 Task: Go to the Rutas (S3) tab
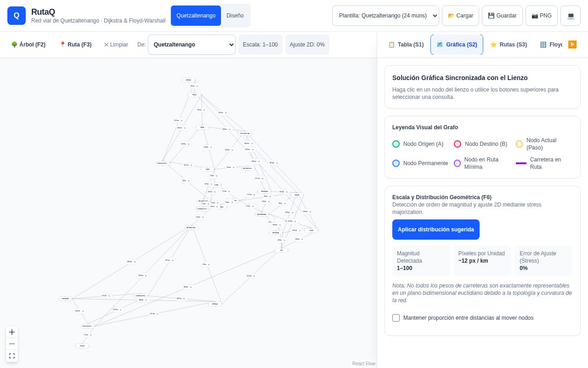tap(509, 45)
